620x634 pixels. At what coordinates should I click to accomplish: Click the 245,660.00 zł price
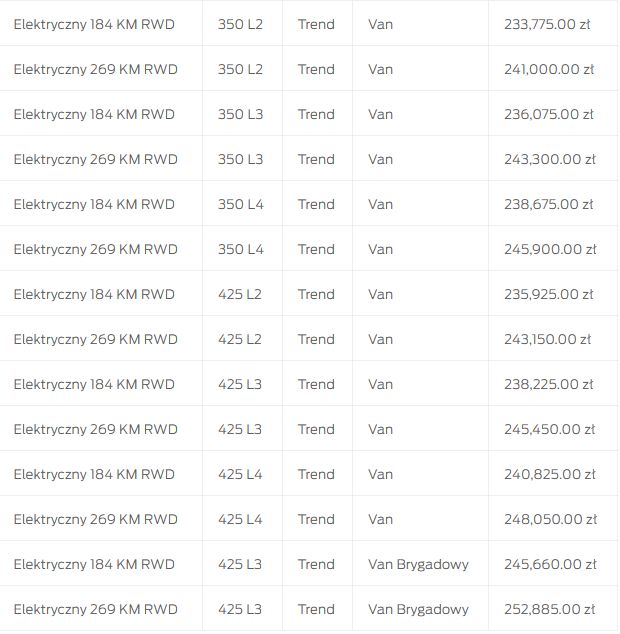pos(549,564)
